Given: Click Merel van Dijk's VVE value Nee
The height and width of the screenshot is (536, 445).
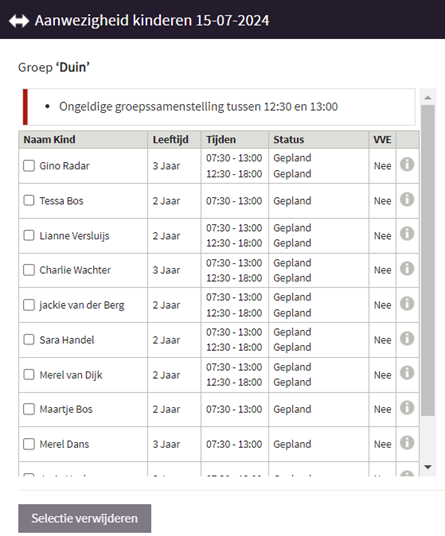Looking at the screenshot, I should point(382,375).
